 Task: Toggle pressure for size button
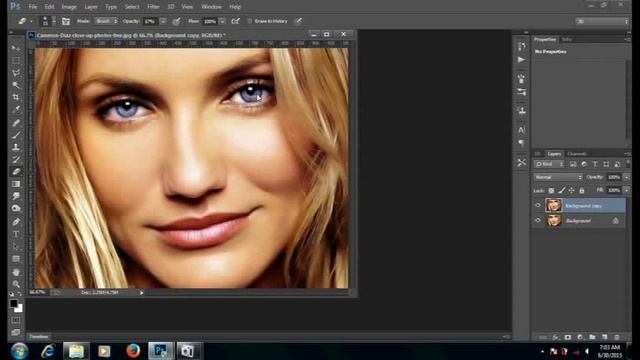point(298,21)
